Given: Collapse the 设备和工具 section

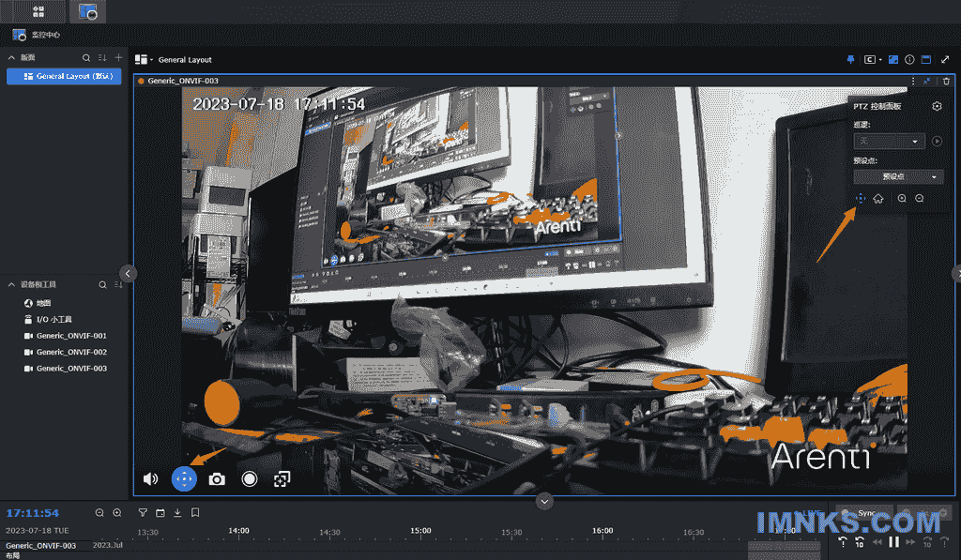Looking at the screenshot, I should click(x=11, y=285).
